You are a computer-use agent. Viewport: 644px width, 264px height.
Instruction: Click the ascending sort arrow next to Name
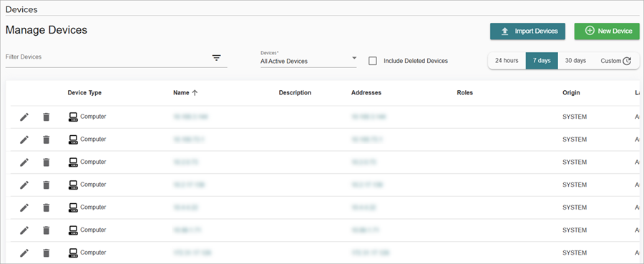click(195, 93)
